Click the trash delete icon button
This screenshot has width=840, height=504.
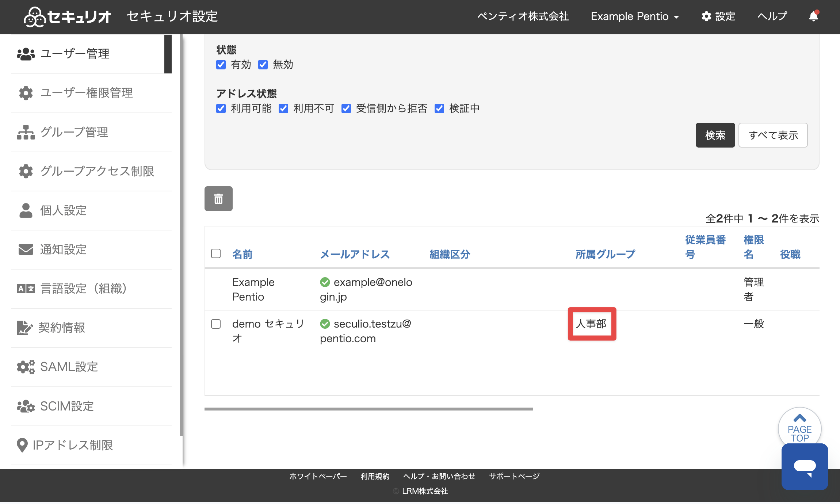[x=218, y=199]
